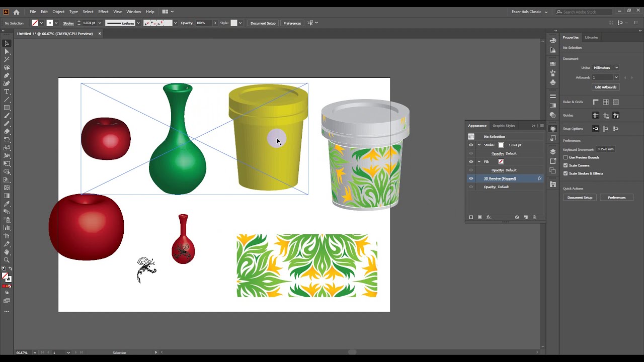Open the Effect menu
The width and height of the screenshot is (644, 362).
(x=103, y=12)
